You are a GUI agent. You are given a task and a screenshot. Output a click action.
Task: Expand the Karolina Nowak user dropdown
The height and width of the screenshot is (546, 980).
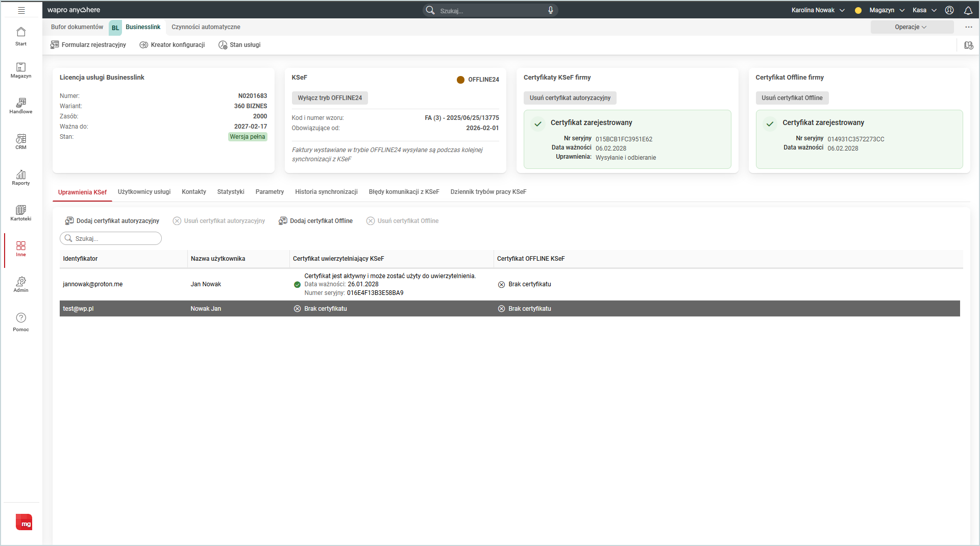coord(818,10)
